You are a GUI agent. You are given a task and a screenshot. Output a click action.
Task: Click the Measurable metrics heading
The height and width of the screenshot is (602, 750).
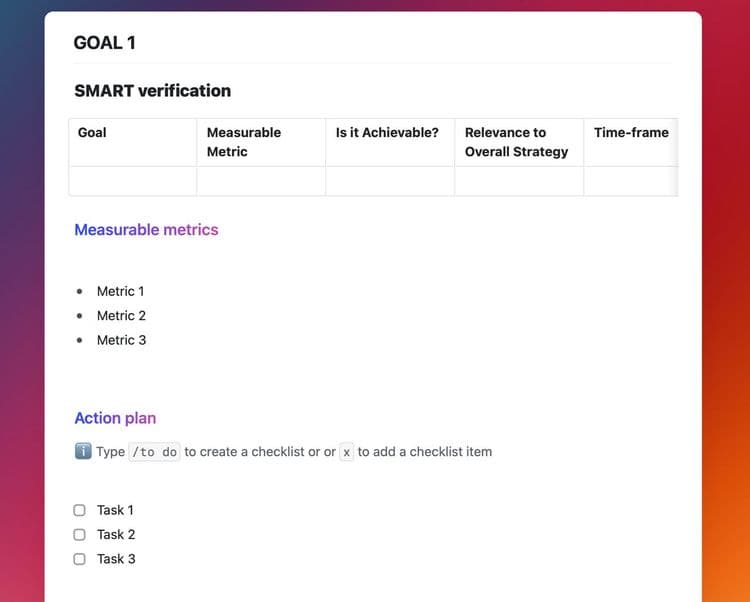(146, 230)
